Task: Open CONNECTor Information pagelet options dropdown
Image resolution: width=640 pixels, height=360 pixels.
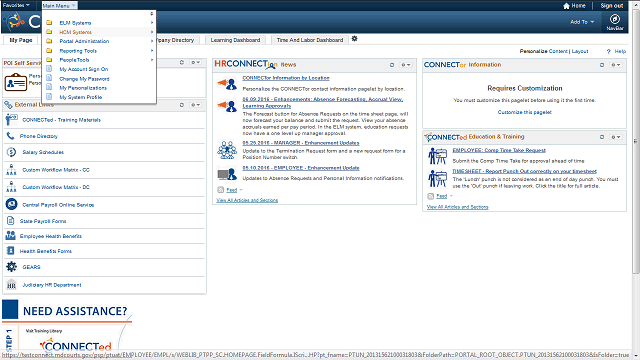Action: (x=616, y=65)
